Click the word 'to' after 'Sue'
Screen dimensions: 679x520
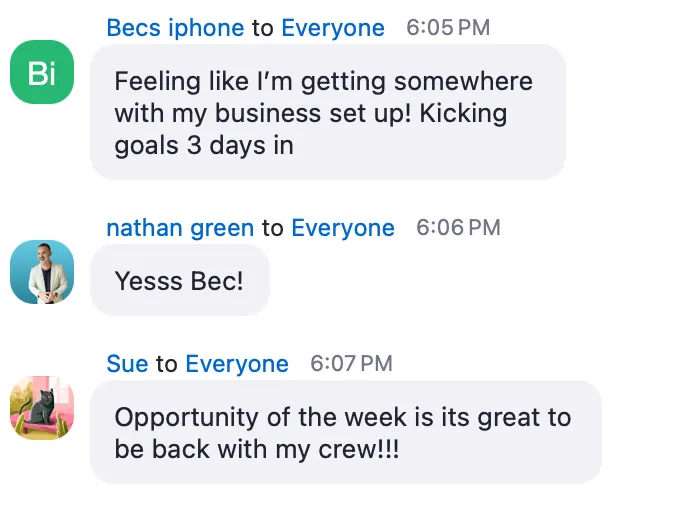point(167,364)
